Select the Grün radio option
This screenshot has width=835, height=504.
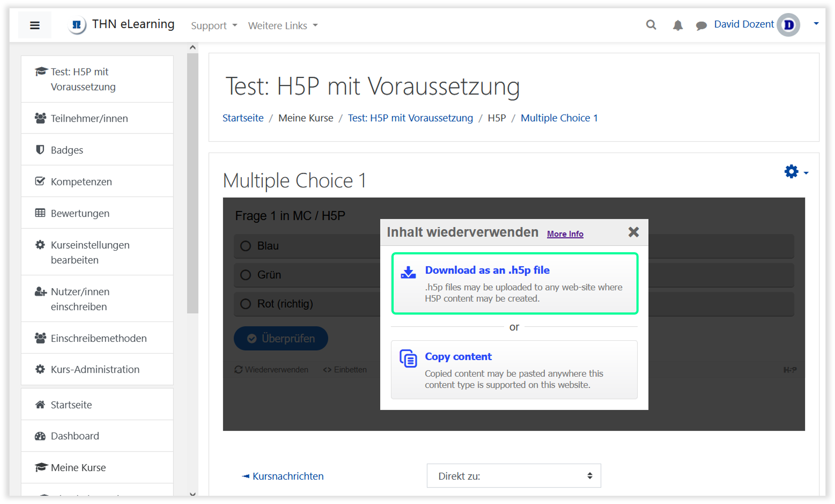[246, 275]
